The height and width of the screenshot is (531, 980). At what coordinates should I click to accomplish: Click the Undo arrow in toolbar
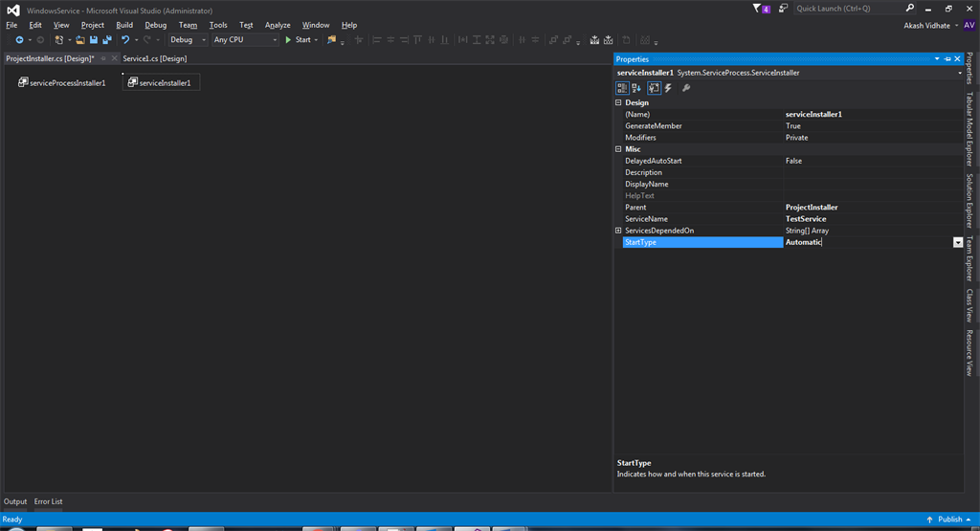pyautogui.click(x=125, y=40)
